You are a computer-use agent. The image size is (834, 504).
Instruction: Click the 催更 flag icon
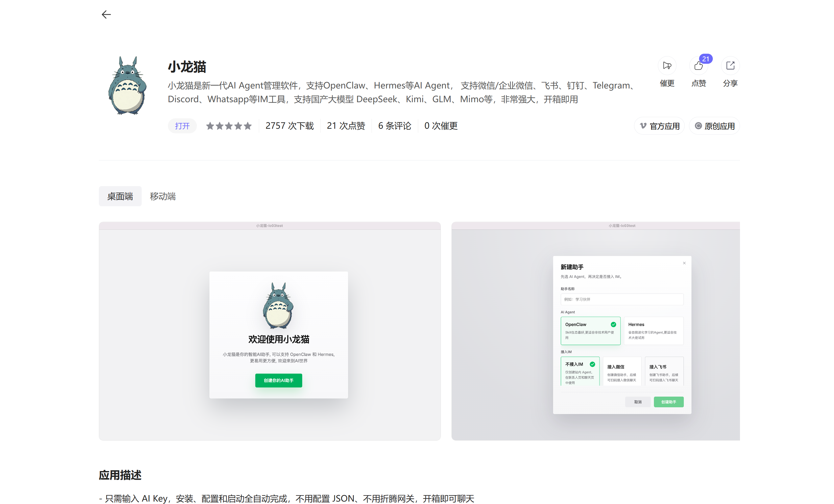[x=667, y=65]
